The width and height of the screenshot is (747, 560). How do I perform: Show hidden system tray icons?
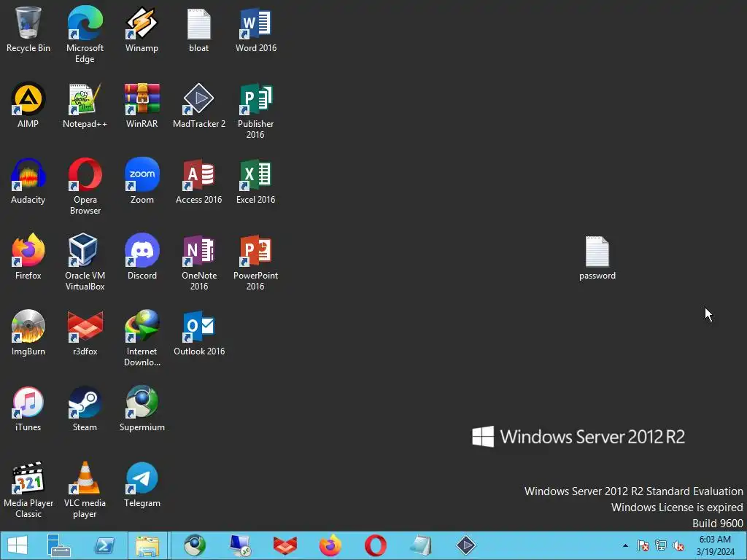[625, 545]
